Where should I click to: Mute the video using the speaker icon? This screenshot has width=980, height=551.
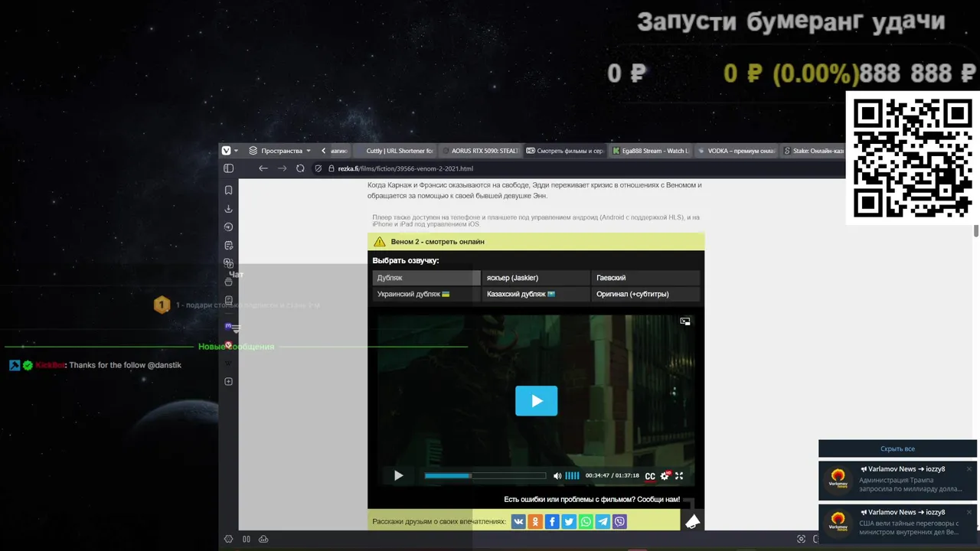557,475
